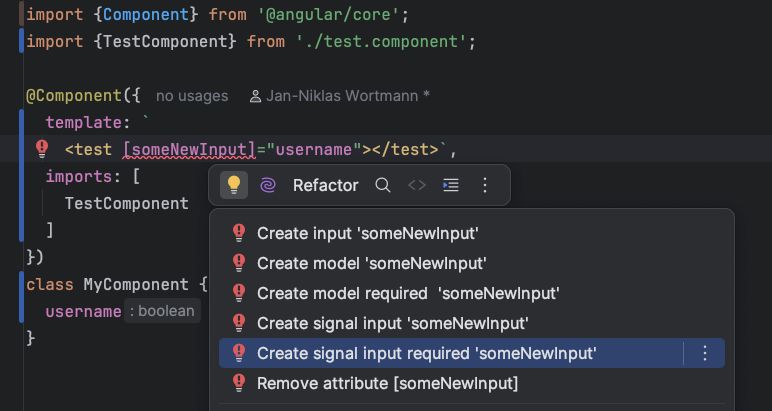Click the '@angular/core' import path
Screen dimensions: 772x411
pos(328,14)
